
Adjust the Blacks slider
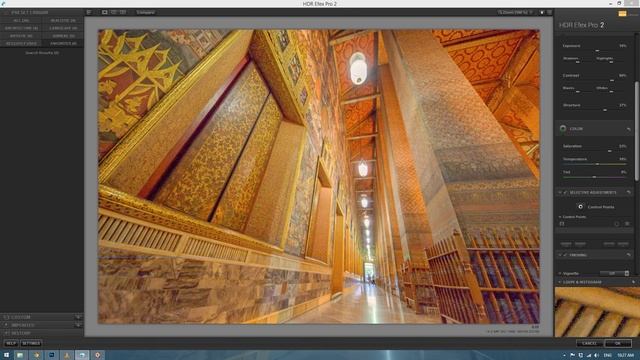coord(577,91)
